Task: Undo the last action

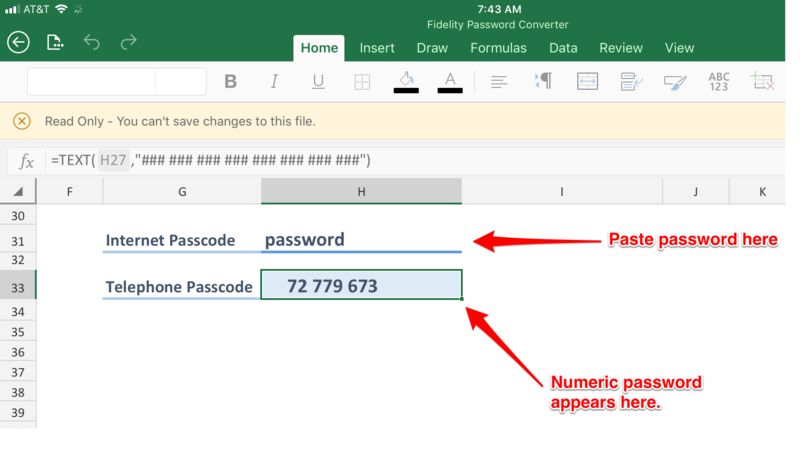Action: pyautogui.click(x=92, y=42)
